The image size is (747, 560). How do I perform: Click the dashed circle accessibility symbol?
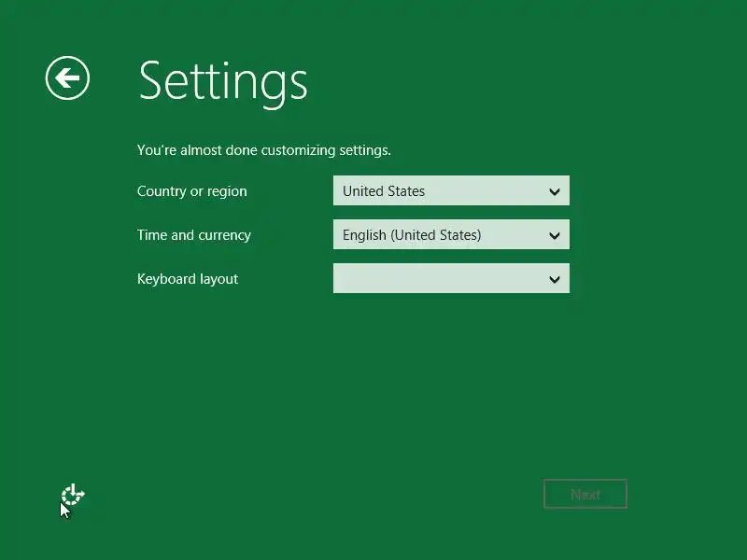point(73,495)
